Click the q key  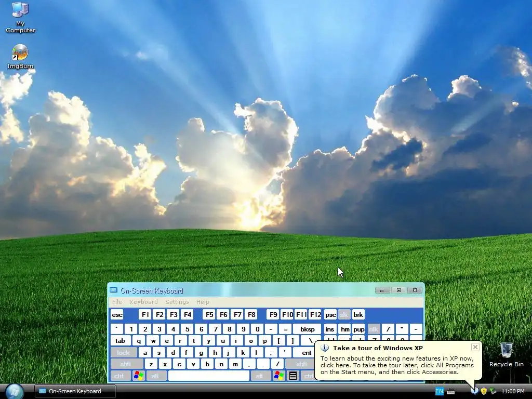click(139, 341)
